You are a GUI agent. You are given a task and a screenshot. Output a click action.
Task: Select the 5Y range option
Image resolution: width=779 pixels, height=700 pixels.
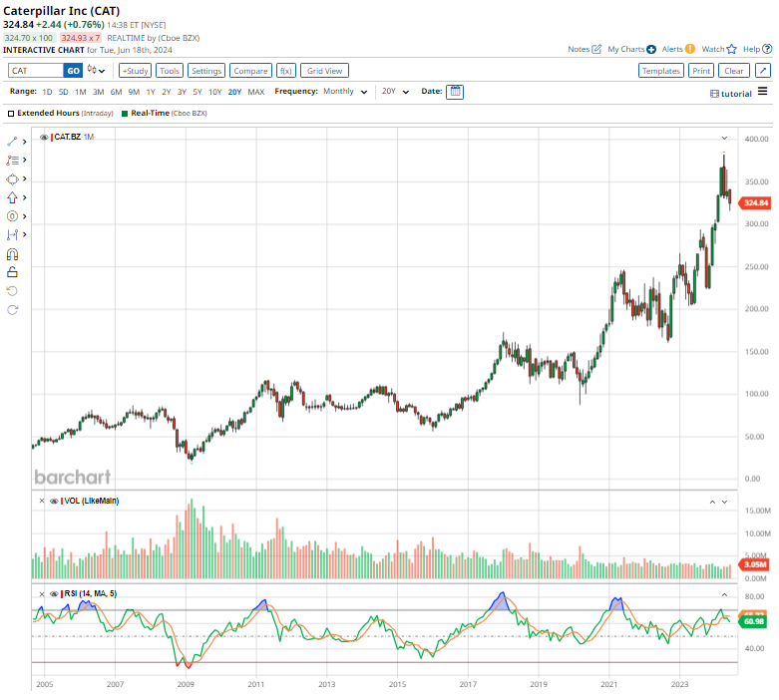(x=196, y=92)
